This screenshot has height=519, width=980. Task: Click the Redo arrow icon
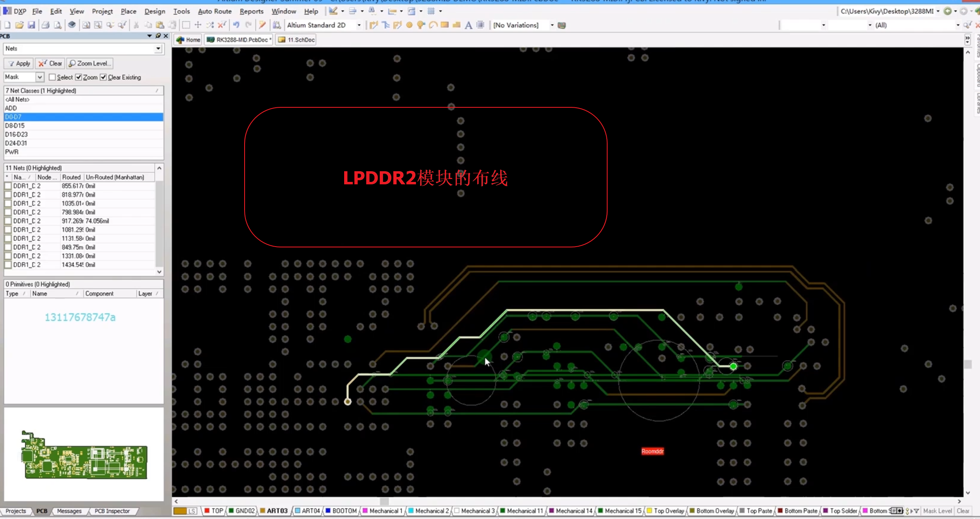248,25
